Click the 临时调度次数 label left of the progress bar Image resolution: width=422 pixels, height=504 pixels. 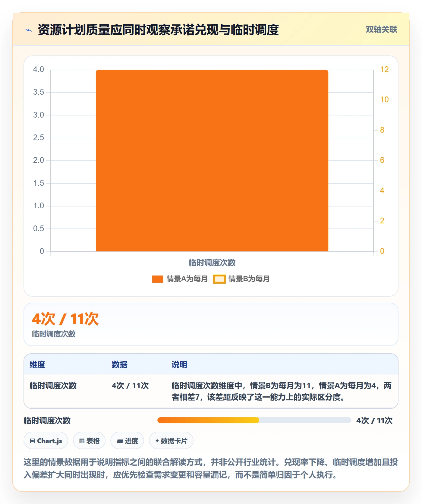pyautogui.click(x=47, y=421)
